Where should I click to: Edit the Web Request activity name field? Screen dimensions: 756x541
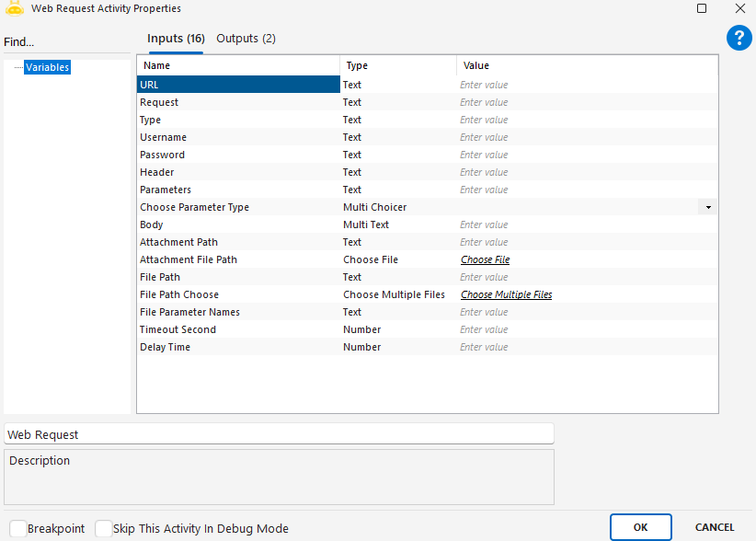[x=279, y=434]
